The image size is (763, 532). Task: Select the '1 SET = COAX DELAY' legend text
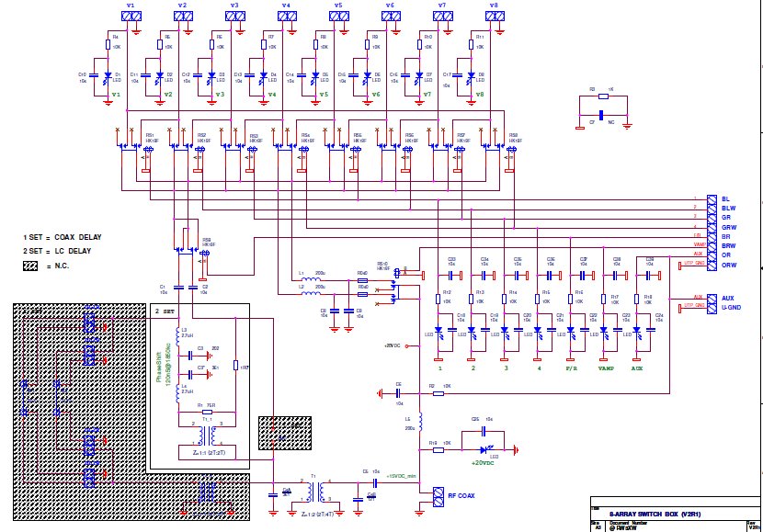[63, 237]
